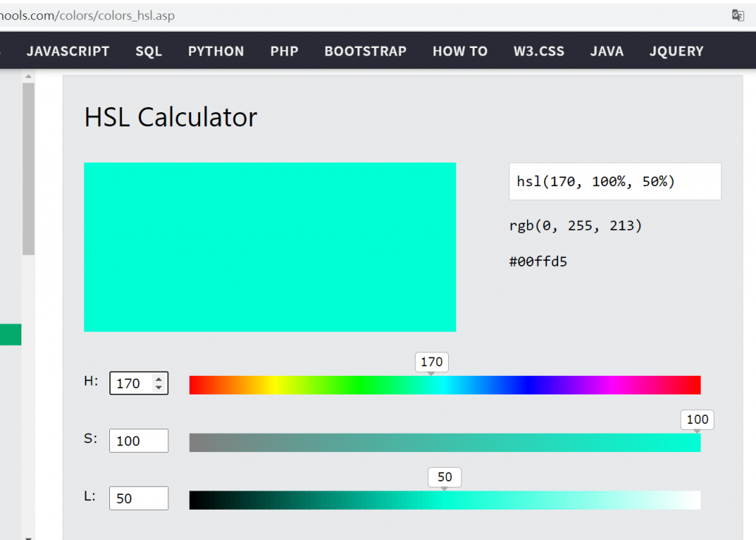Navigate to the PHP tutorial

(284, 51)
